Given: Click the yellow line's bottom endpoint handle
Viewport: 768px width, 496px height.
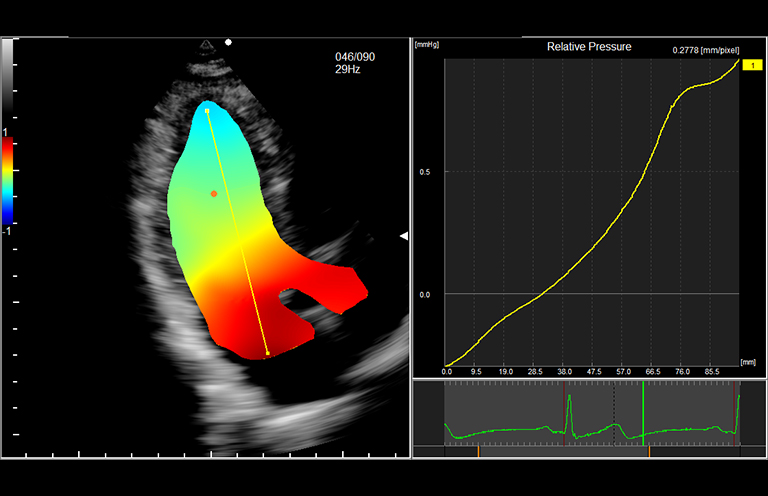Looking at the screenshot, I should point(267,353).
